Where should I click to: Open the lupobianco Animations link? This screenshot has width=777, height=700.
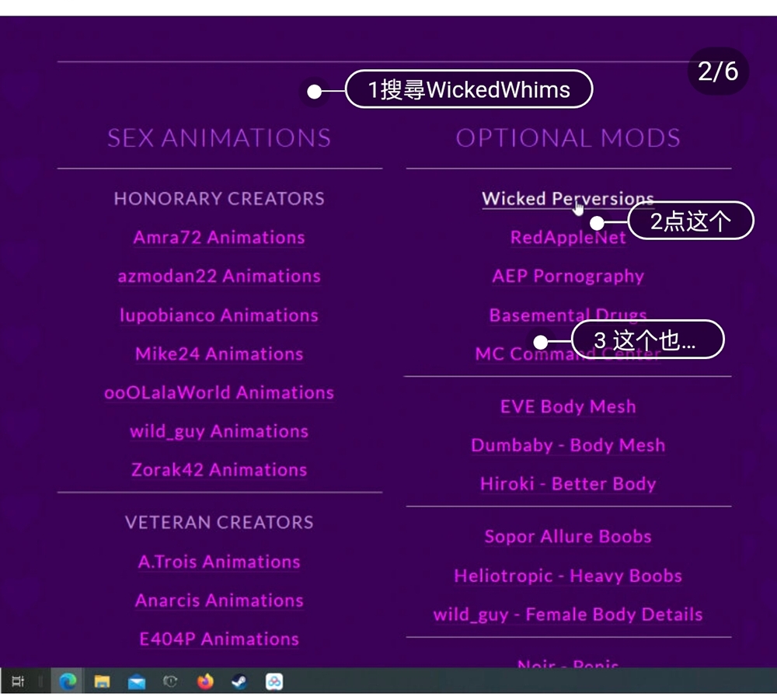pyautogui.click(x=219, y=315)
